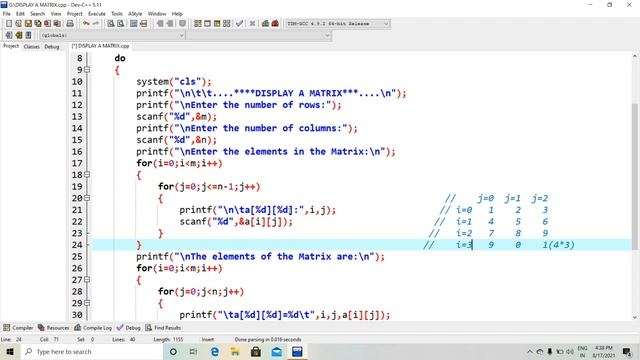The height and width of the screenshot is (360, 640).
Task: Switch to the Debug side tab
Action: [x=52, y=47]
